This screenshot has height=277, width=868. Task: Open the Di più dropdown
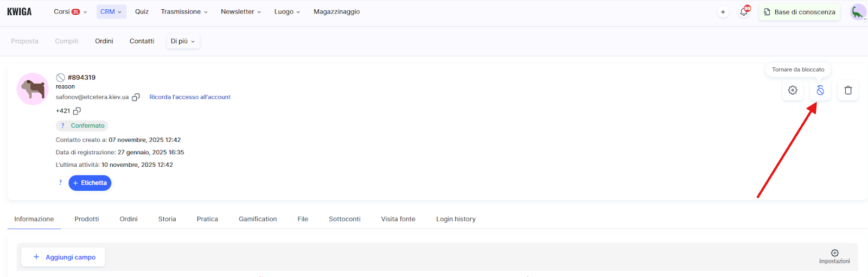[182, 41]
